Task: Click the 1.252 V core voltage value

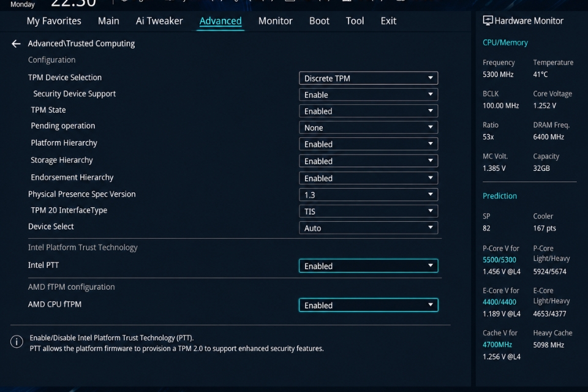Action: [x=545, y=106]
